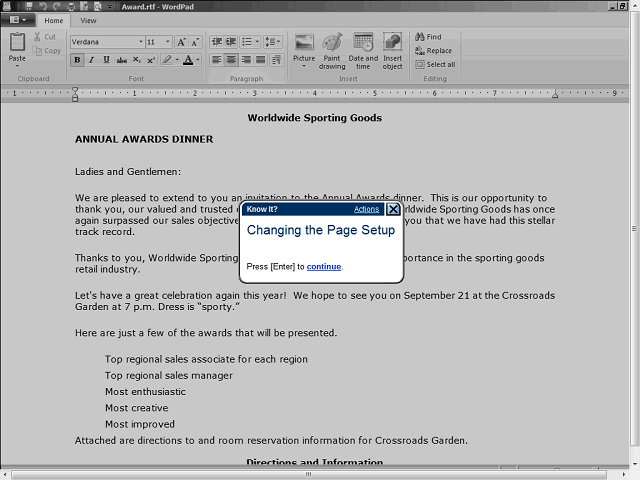Click the Increase indent icon
The image size is (640, 480).
231,42
